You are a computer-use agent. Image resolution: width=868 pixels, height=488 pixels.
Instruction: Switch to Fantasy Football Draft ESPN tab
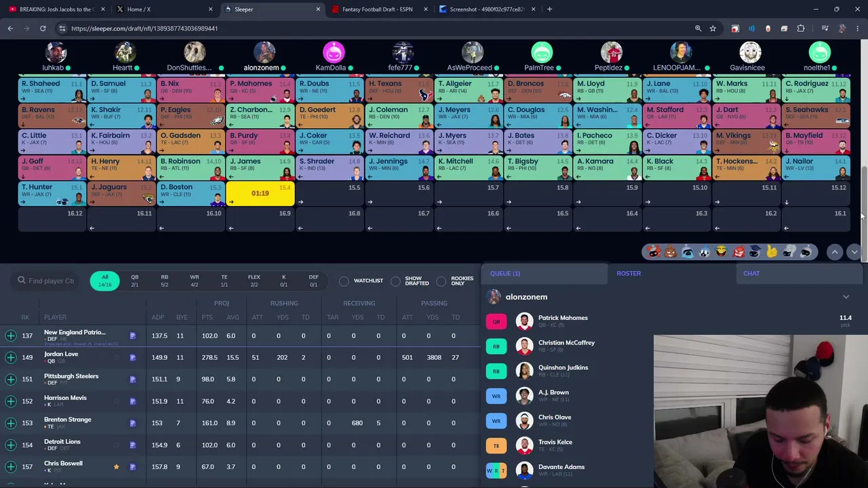tap(381, 9)
